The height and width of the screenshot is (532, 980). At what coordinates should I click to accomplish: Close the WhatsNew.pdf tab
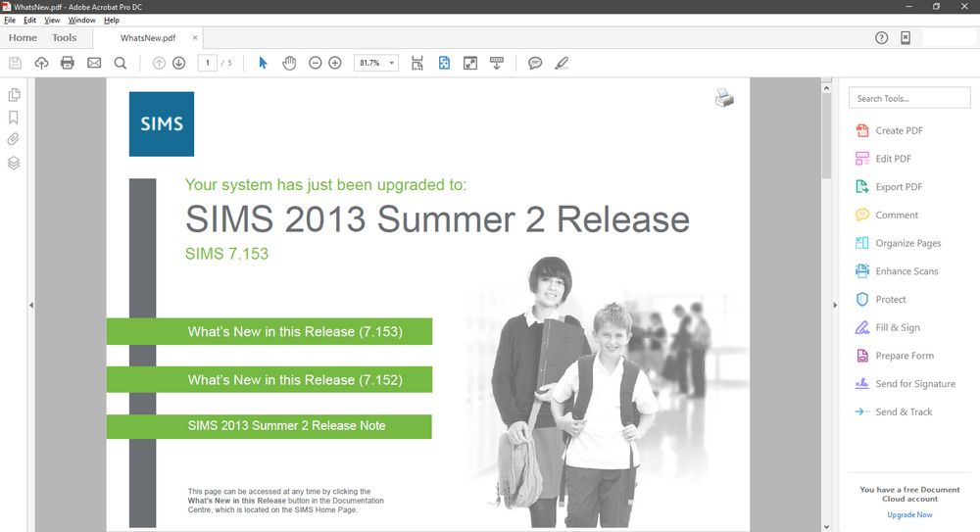195,37
